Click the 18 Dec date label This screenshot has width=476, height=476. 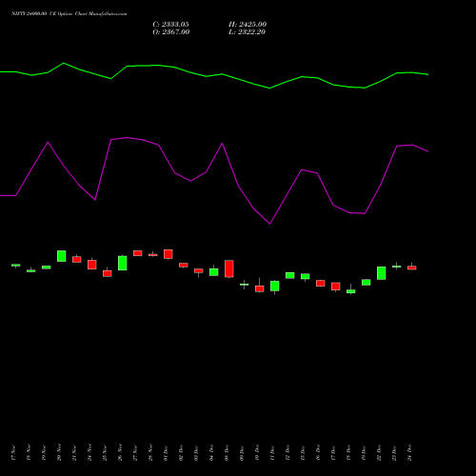tap(348, 452)
